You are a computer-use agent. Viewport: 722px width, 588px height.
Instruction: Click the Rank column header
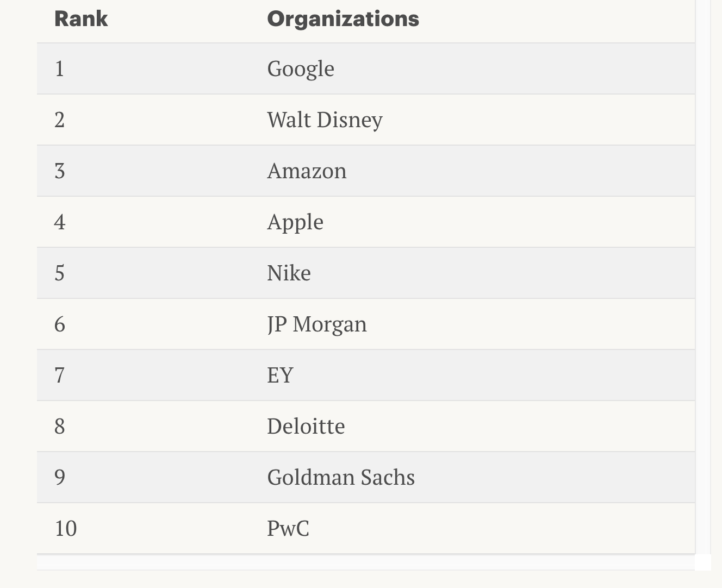(81, 19)
